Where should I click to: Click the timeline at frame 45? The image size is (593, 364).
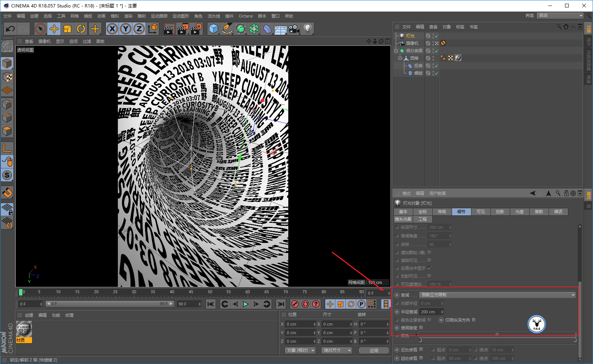click(x=191, y=293)
